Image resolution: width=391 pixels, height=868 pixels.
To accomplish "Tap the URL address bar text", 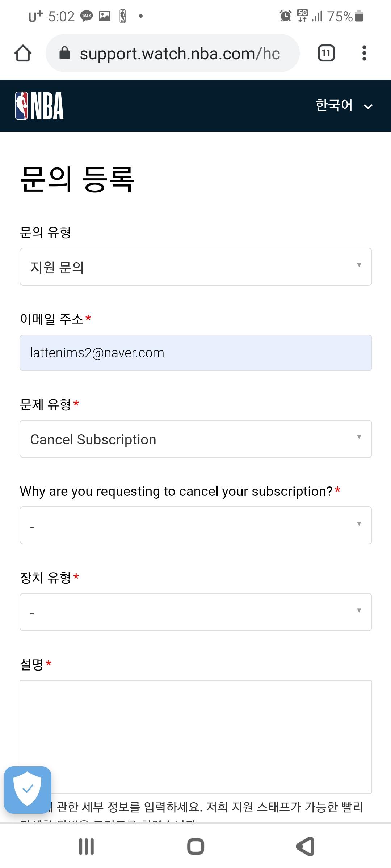I will pos(180,54).
